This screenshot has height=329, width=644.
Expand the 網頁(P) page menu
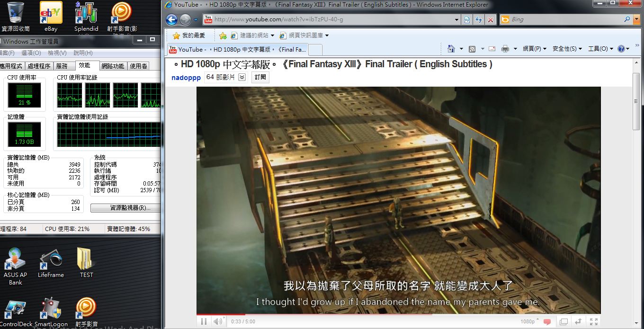[534, 49]
